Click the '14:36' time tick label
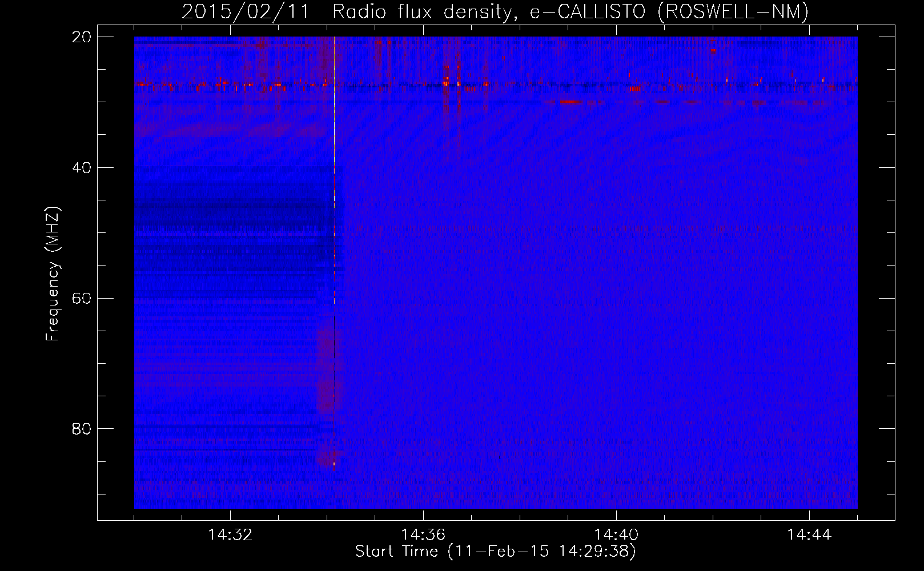The width and height of the screenshot is (924, 571). coord(423,535)
